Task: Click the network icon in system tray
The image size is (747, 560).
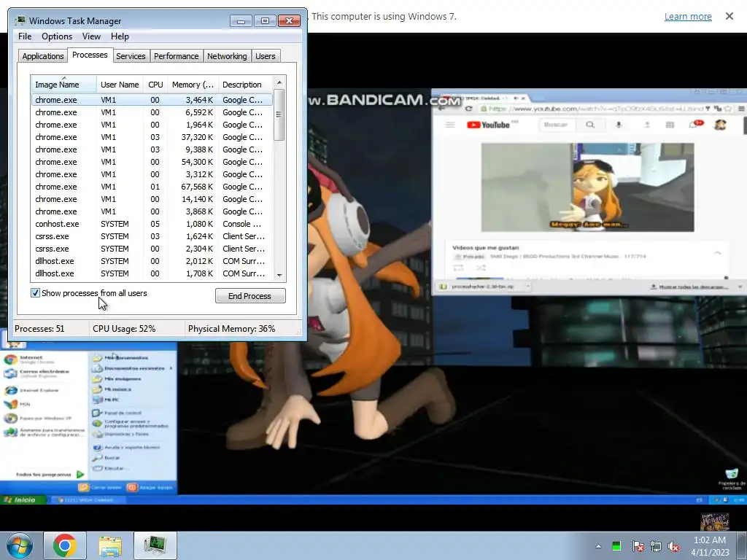Action: pyautogui.click(x=656, y=546)
